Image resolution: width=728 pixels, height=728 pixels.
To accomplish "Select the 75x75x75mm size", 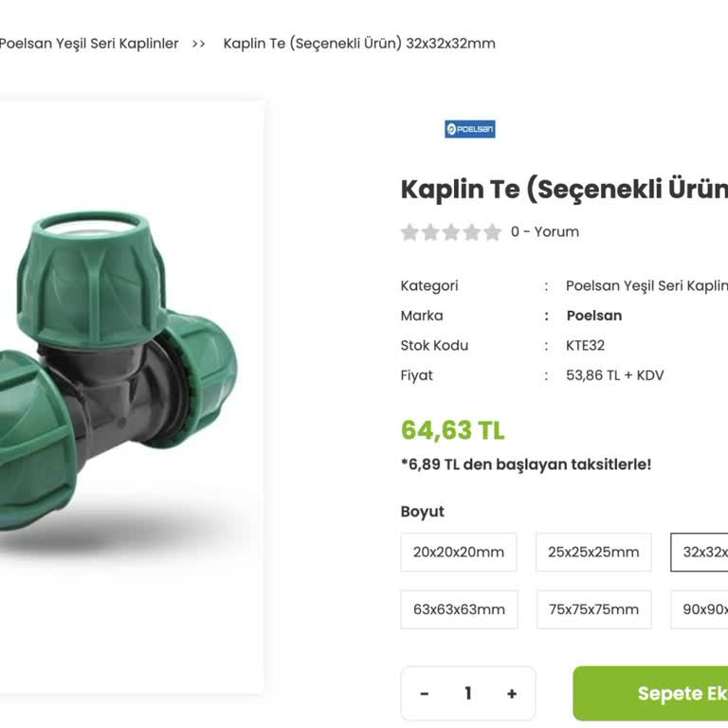I will click(593, 610).
